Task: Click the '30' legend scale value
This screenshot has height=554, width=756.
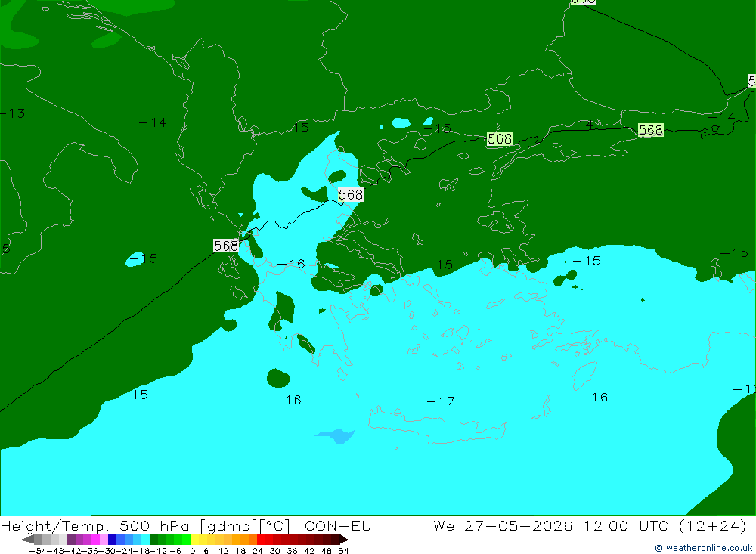Action: 275,551
